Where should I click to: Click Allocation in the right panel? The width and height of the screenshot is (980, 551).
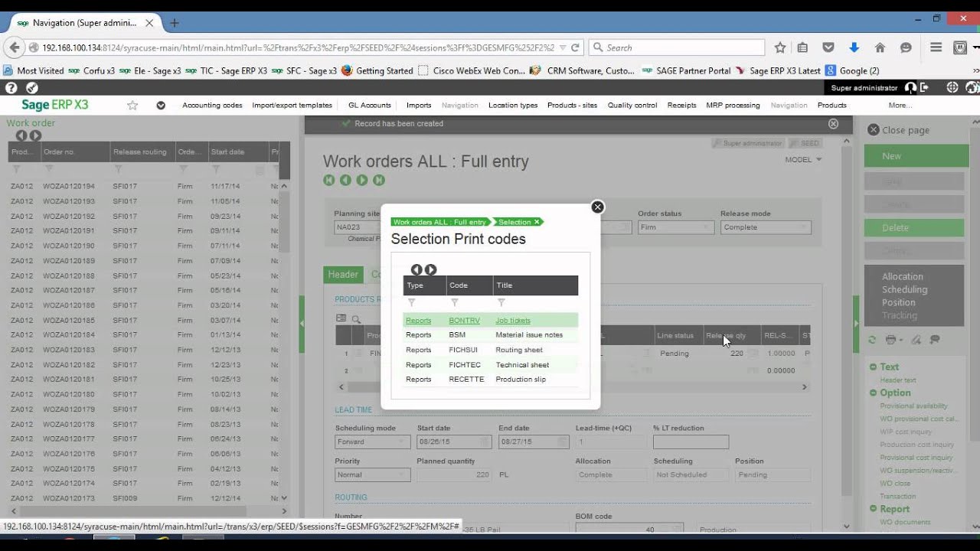(x=903, y=277)
